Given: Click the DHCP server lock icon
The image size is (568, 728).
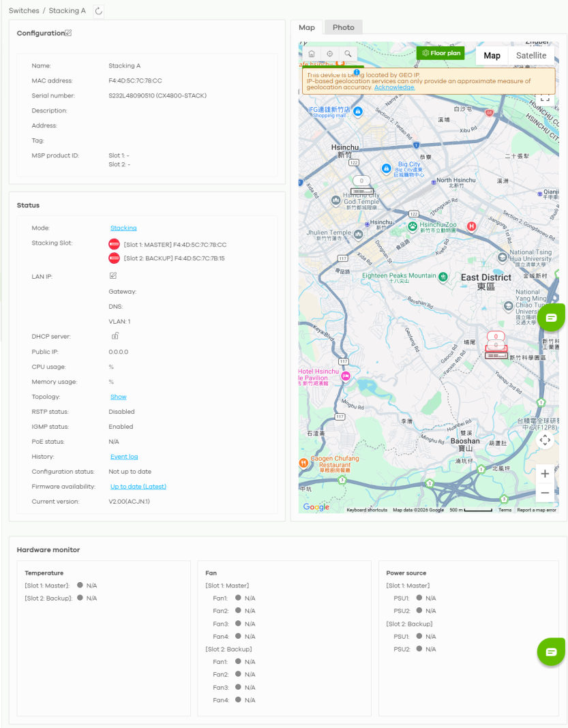Looking at the screenshot, I should [115, 335].
